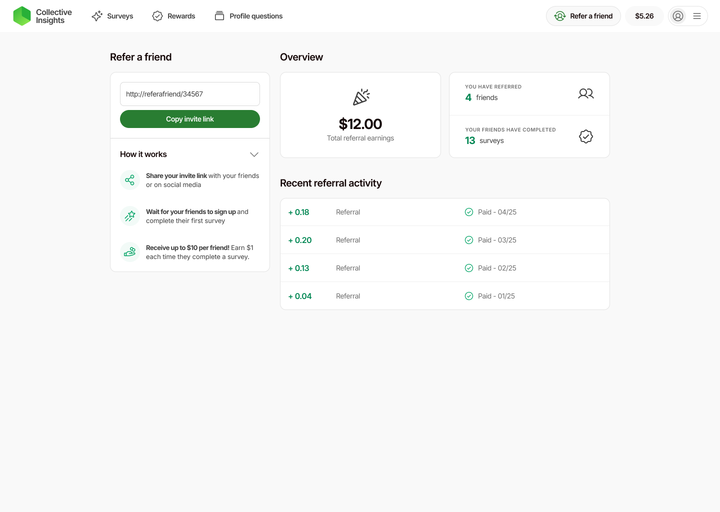Click the paid checkmark for 01/25 referral

pyautogui.click(x=469, y=296)
